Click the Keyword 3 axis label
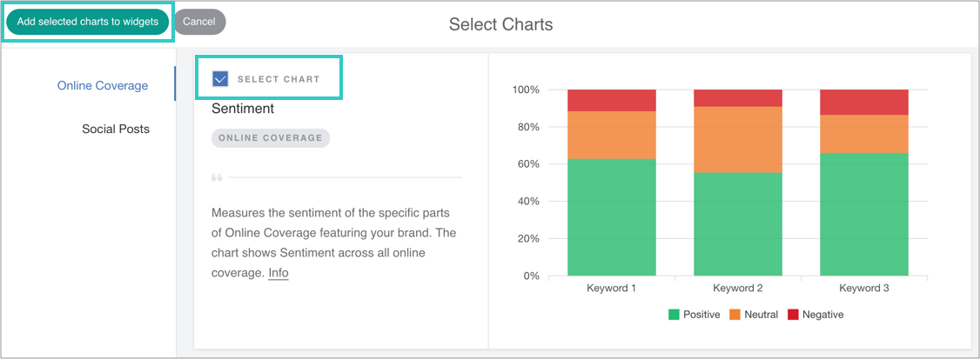This screenshot has width=980, height=359. 863,288
